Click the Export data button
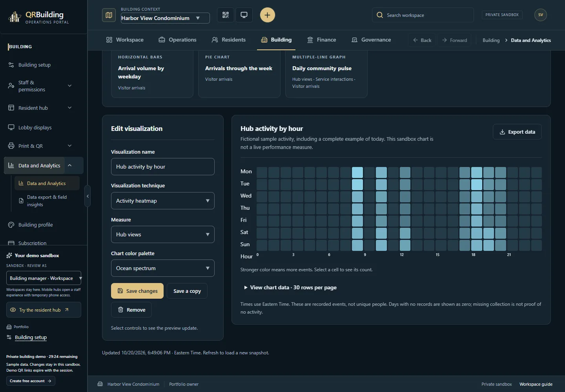 click(x=517, y=132)
